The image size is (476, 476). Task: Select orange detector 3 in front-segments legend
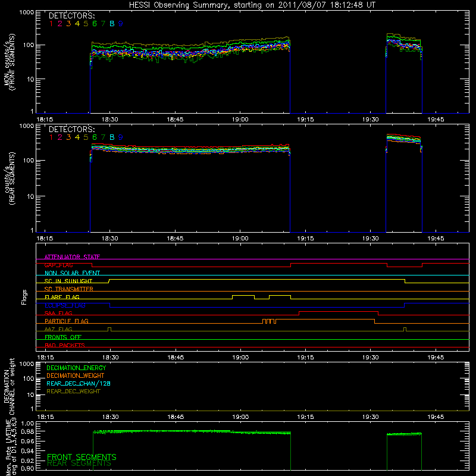68,24
